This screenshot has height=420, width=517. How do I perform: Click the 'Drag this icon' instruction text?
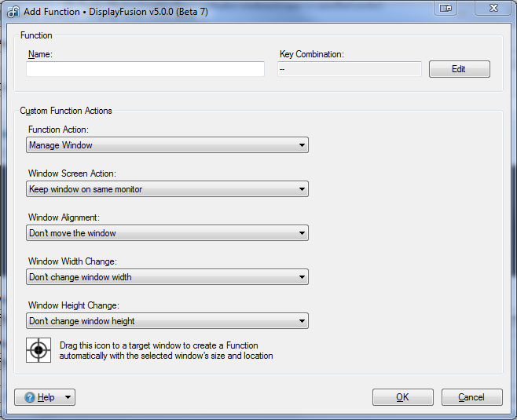[166, 351]
